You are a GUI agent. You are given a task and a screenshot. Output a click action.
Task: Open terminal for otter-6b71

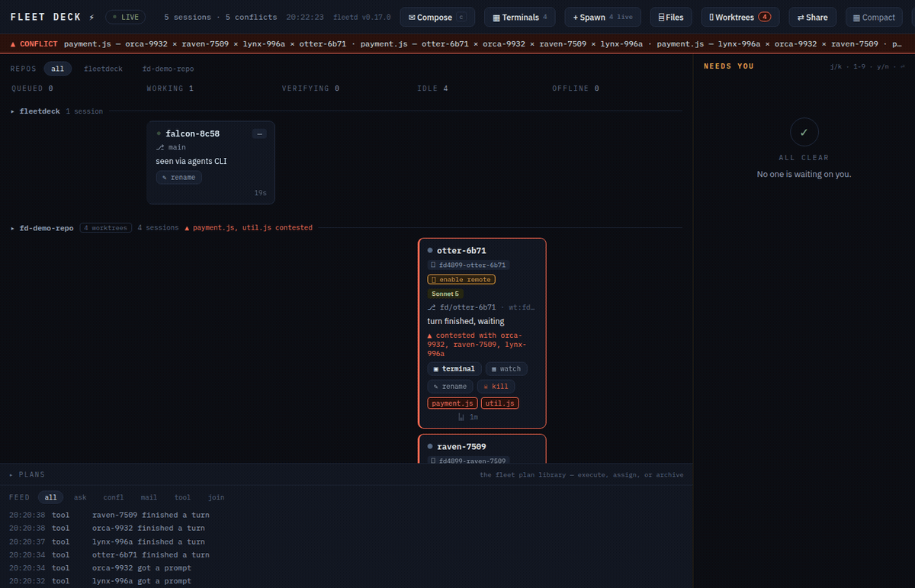[454, 369]
